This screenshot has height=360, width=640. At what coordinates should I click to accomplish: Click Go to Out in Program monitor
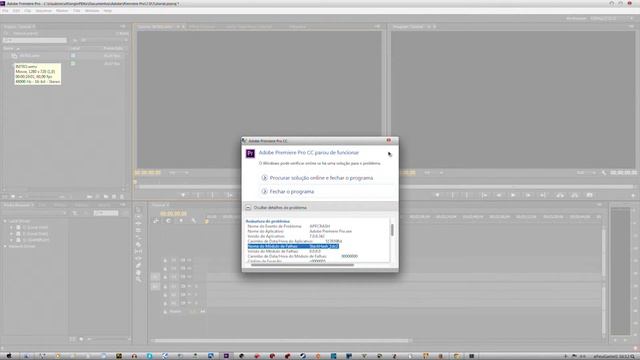[x=543, y=196]
